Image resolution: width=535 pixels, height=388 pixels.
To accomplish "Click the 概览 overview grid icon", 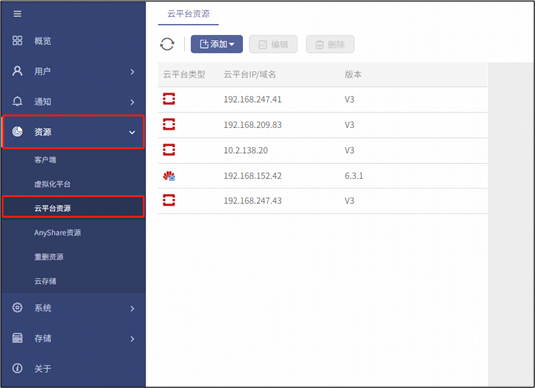I will (x=17, y=41).
